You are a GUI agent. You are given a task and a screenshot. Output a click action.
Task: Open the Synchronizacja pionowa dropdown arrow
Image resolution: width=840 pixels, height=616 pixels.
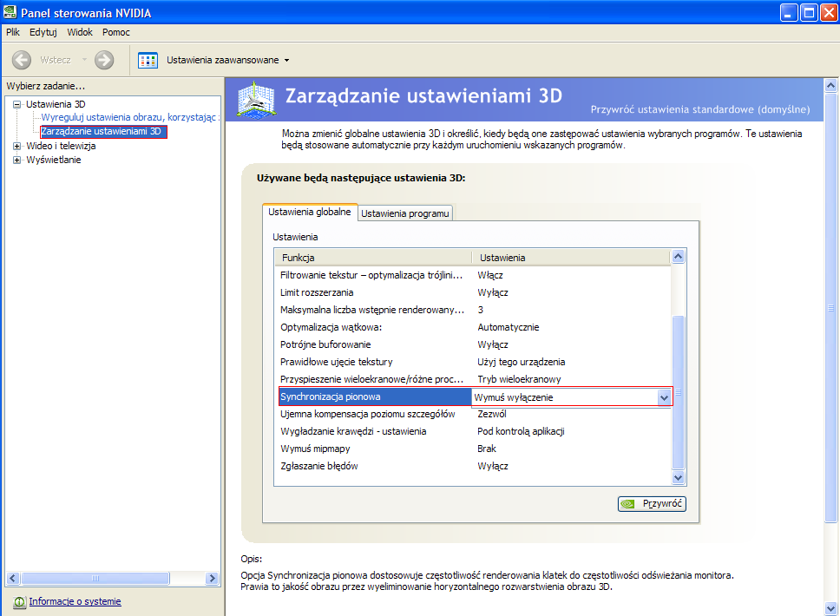(x=665, y=397)
